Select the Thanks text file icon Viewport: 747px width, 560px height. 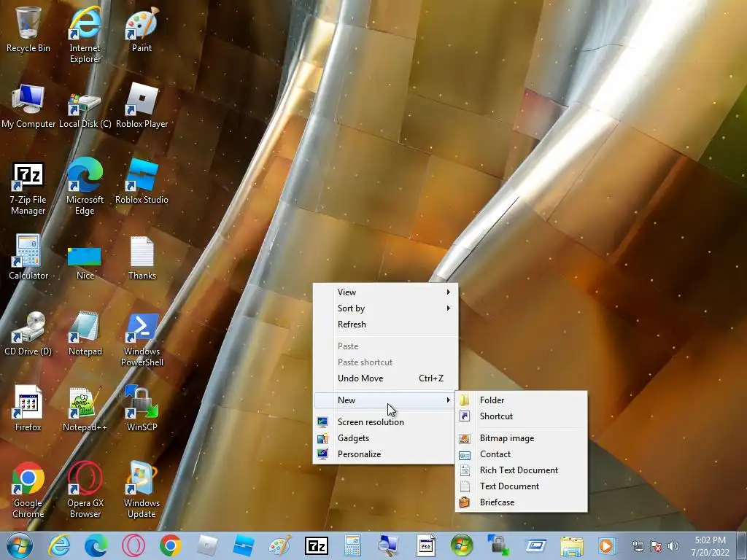(142, 258)
